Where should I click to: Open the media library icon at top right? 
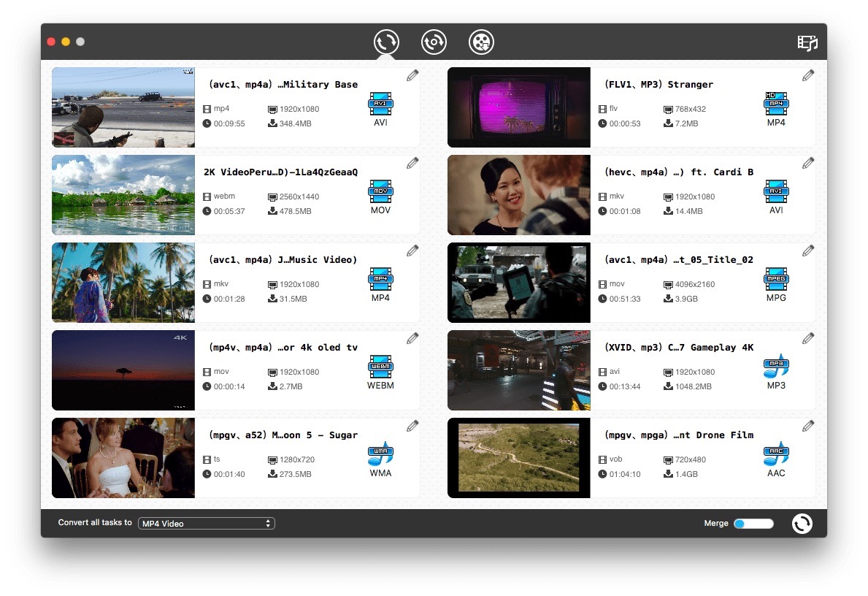[807, 42]
